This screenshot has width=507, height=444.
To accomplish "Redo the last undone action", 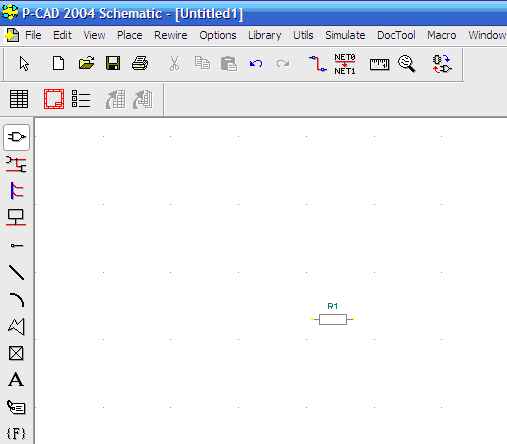I will (283, 63).
